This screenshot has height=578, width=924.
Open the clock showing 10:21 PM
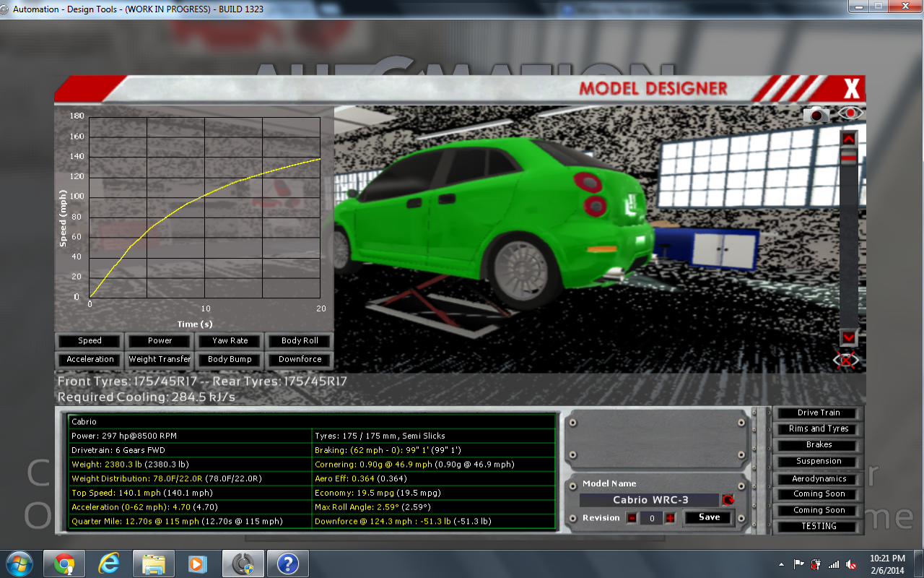pos(887,564)
